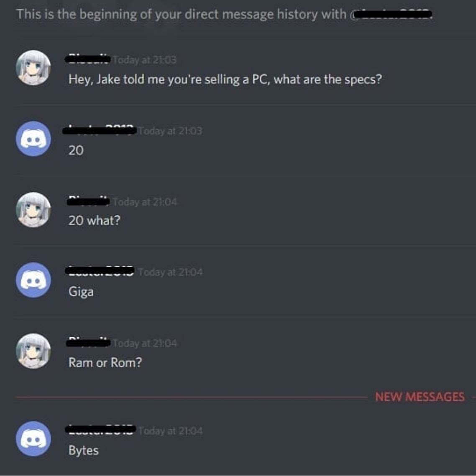This screenshot has width=476, height=476.
Task: Open the Discord avatar beside the "20" message
Action: 33,139
